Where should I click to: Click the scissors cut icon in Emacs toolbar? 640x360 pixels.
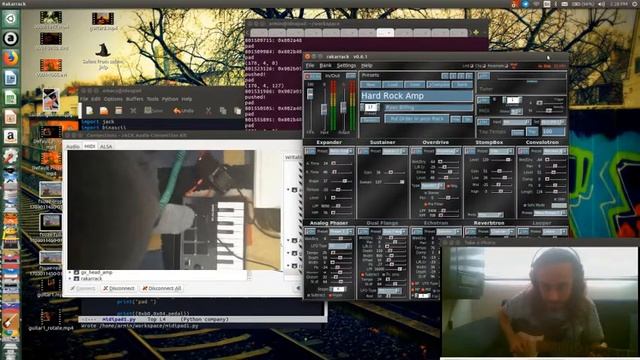coord(208,110)
